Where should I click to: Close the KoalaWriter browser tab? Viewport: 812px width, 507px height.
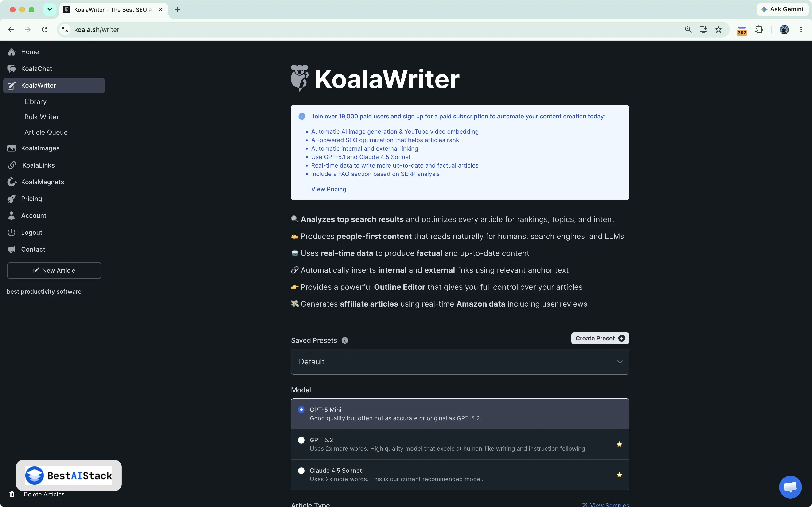point(160,9)
